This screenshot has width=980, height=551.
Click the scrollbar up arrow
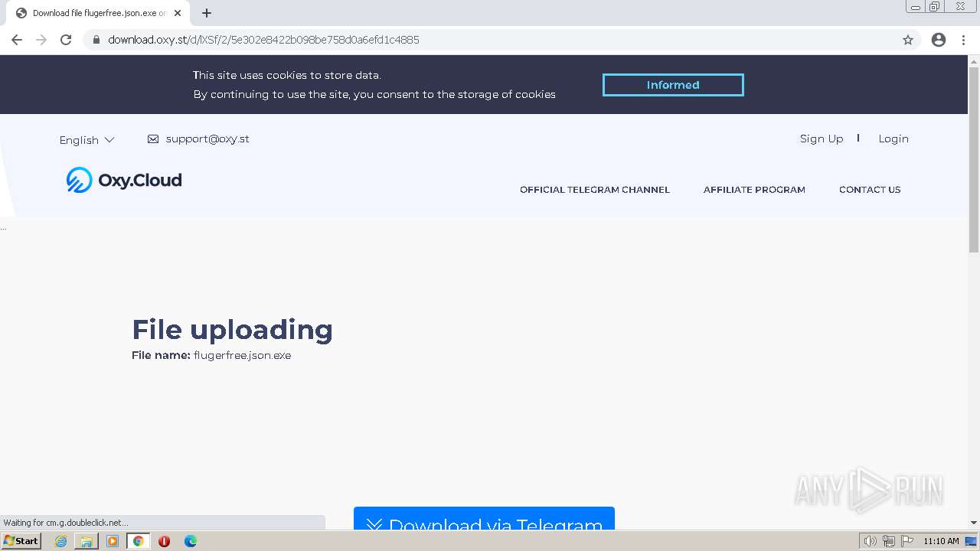(x=974, y=60)
